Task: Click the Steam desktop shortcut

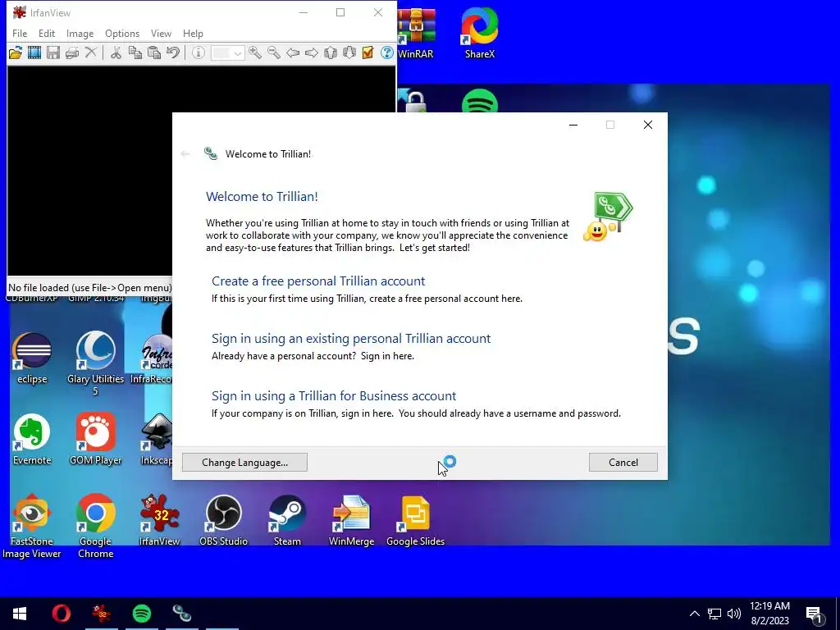Action: pos(287,519)
